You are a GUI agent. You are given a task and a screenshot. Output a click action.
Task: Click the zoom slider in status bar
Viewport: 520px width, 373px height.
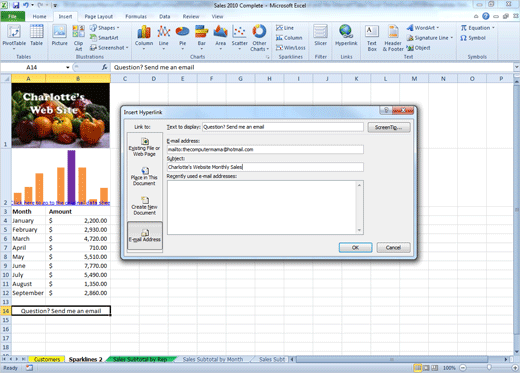489,368
